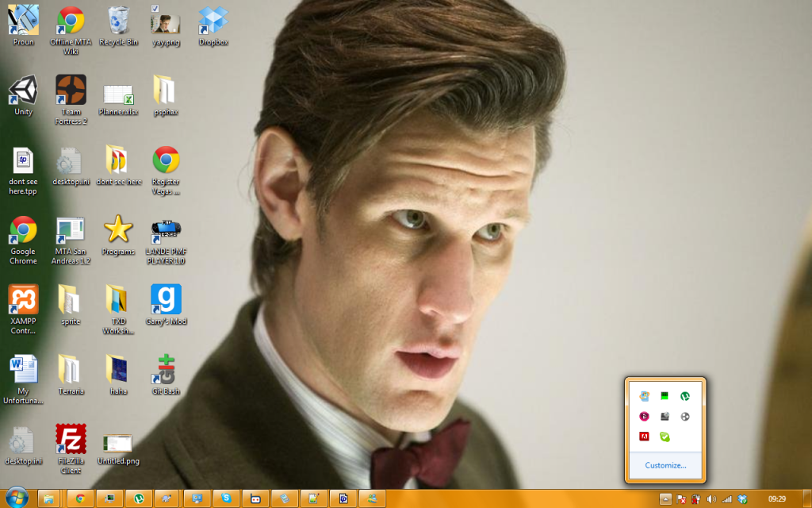Viewport: 812px width, 508px height.
Task: Open the Action Center flag notification
Action: pos(680,498)
